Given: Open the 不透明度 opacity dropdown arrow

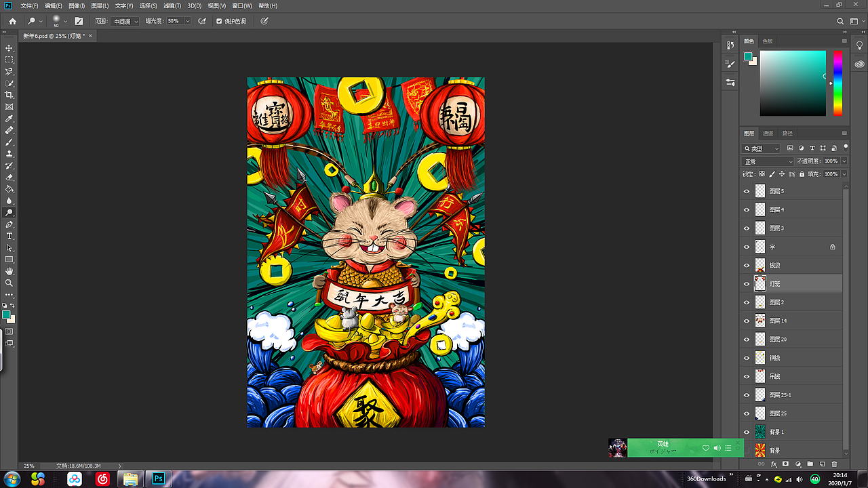Looking at the screenshot, I should click(844, 161).
